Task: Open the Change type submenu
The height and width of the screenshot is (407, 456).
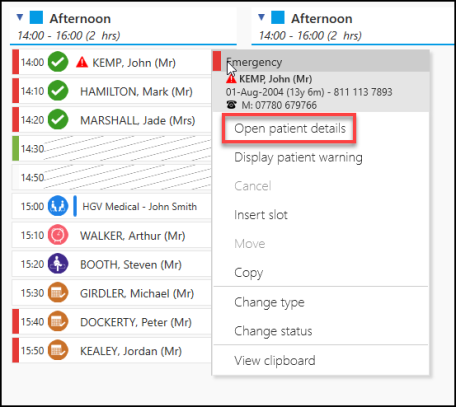Action: [269, 302]
